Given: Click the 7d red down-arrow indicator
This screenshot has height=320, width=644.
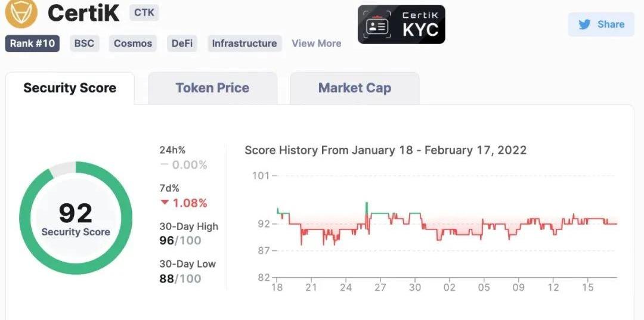Looking at the screenshot, I should (165, 203).
